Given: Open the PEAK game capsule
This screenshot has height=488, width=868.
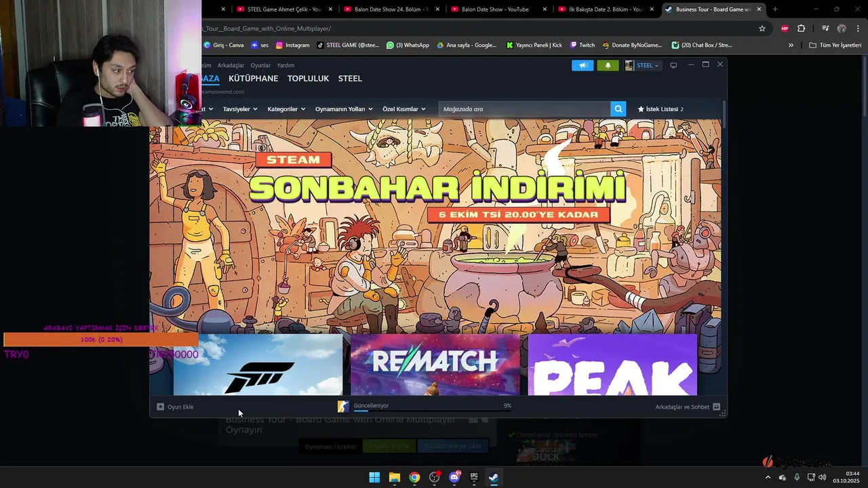Looking at the screenshot, I should 612,365.
